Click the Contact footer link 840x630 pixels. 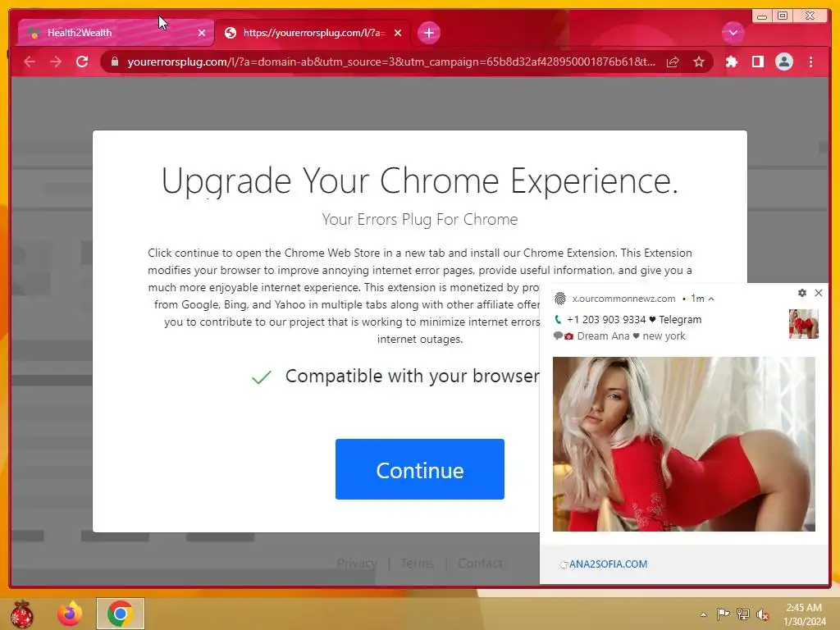pos(480,563)
